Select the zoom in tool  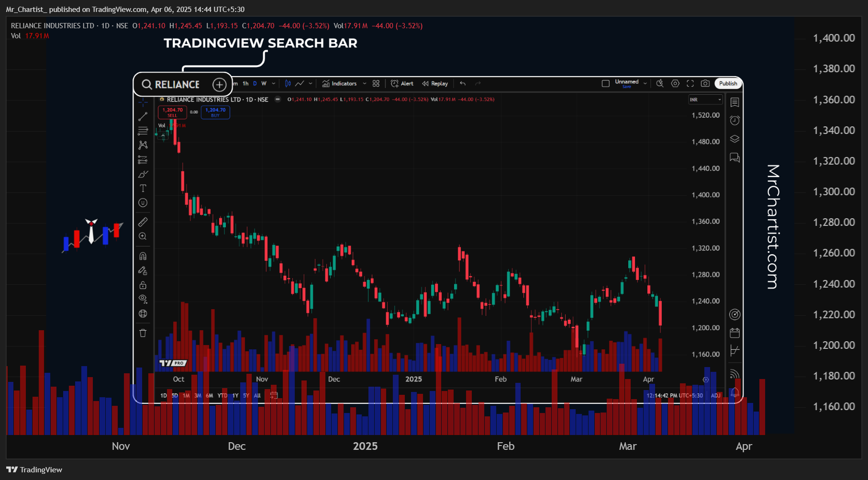(x=143, y=236)
